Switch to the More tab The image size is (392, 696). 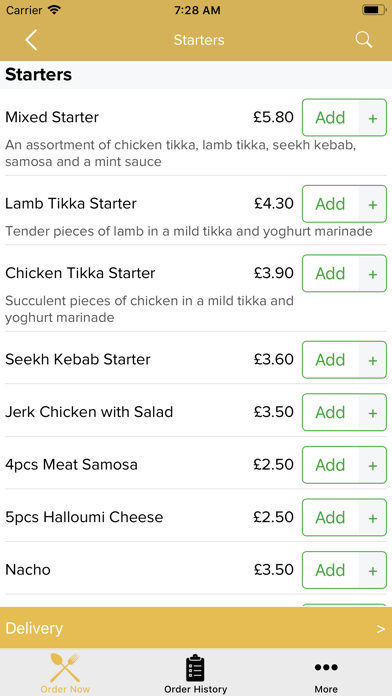pyautogui.click(x=326, y=672)
